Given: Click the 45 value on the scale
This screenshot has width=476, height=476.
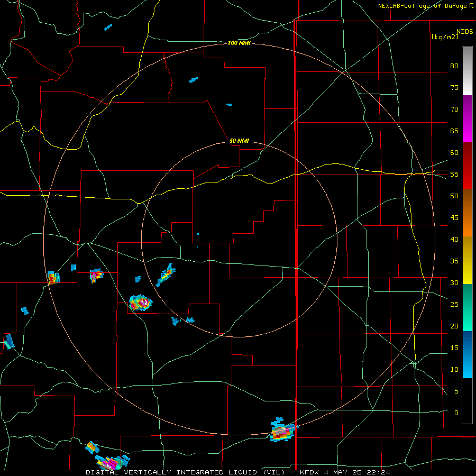Looking at the screenshot, I should click(454, 218).
